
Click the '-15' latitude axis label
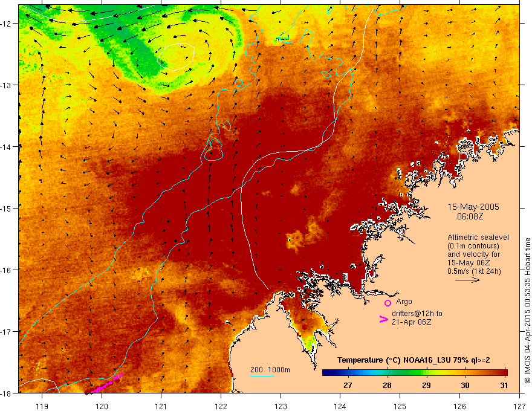[x=7, y=208]
